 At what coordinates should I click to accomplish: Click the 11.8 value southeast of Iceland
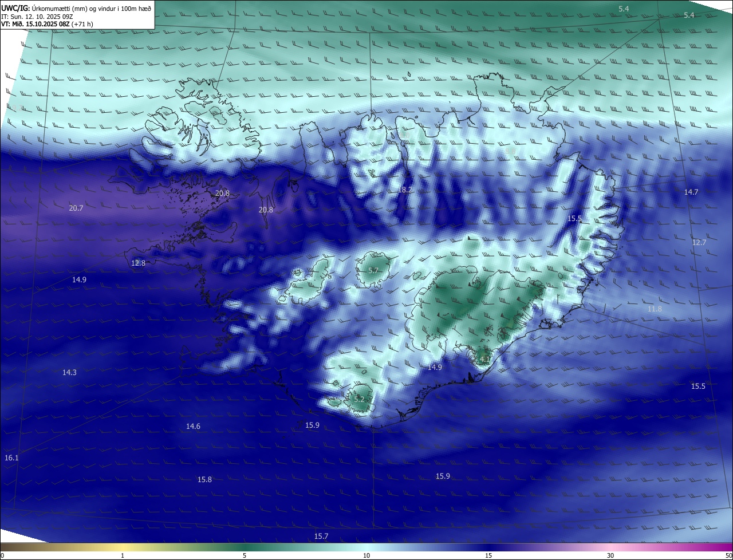pos(655,309)
